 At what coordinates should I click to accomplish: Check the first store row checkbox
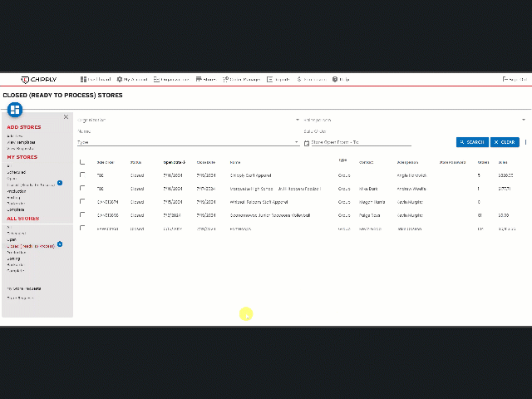tap(82, 175)
